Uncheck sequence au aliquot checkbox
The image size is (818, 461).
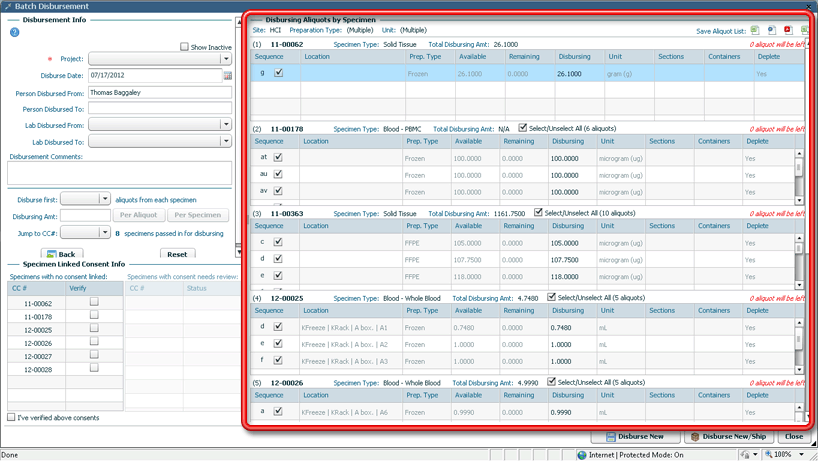[x=278, y=174]
